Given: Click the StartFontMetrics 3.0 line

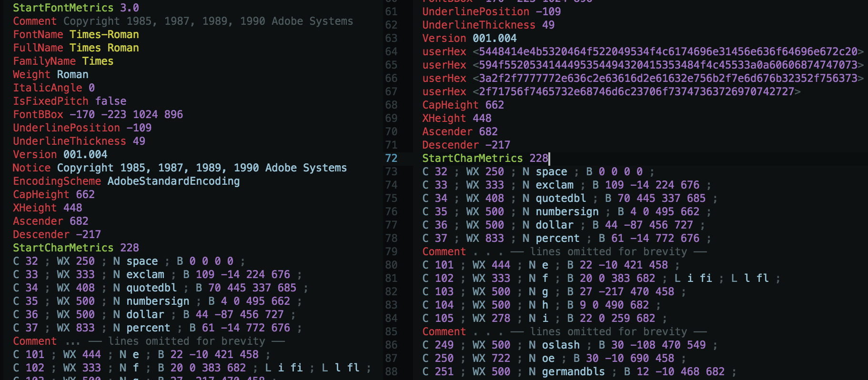Looking at the screenshot, I should (x=76, y=8).
